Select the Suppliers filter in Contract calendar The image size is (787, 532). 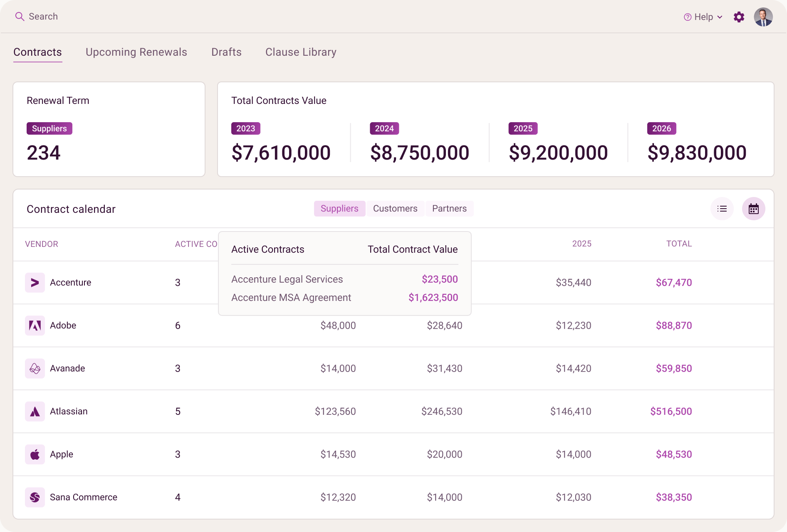[339, 209]
